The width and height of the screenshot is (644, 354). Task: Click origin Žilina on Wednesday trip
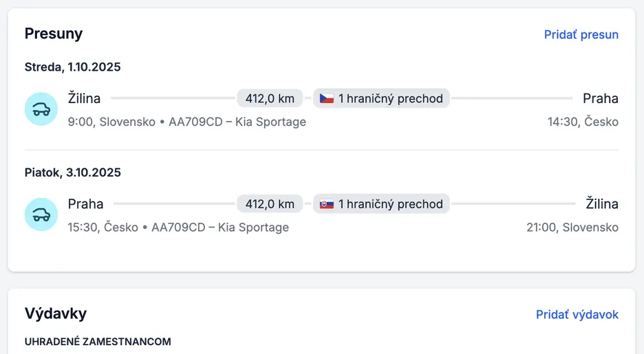(84, 98)
